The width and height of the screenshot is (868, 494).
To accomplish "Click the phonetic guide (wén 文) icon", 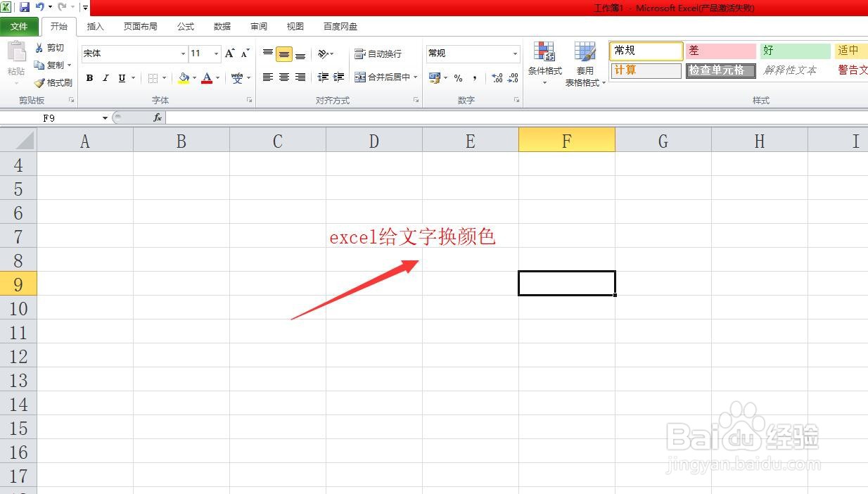I will pos(237,78).
